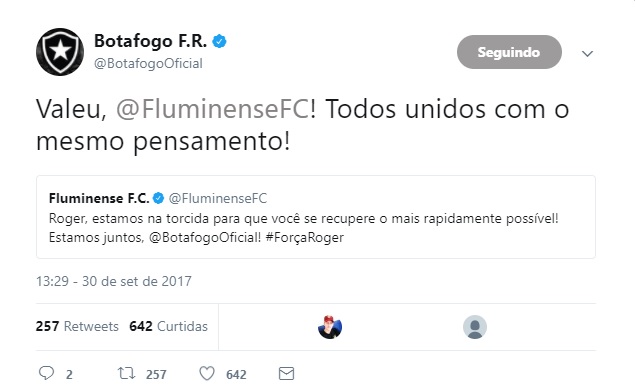Viewport: 635px width, 391px height.
Task: Send tweet via envelope message icon
Action: pyautogui.click(x=286, y=373)
